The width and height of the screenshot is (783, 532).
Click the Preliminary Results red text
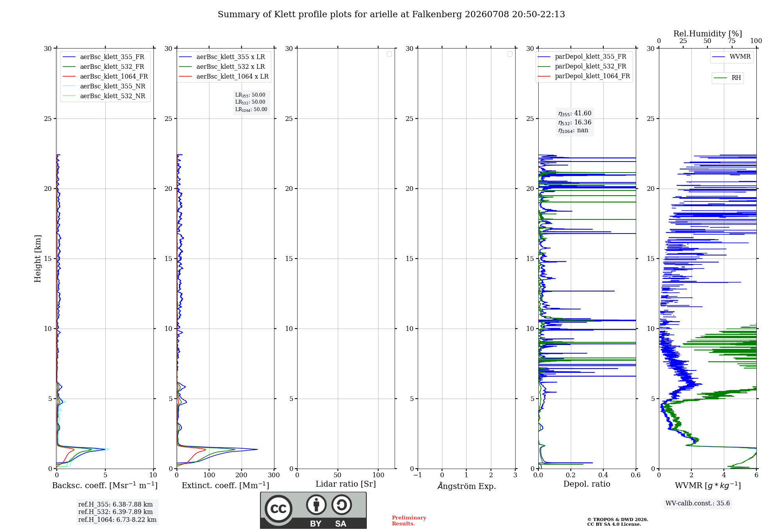coord(409,520)
